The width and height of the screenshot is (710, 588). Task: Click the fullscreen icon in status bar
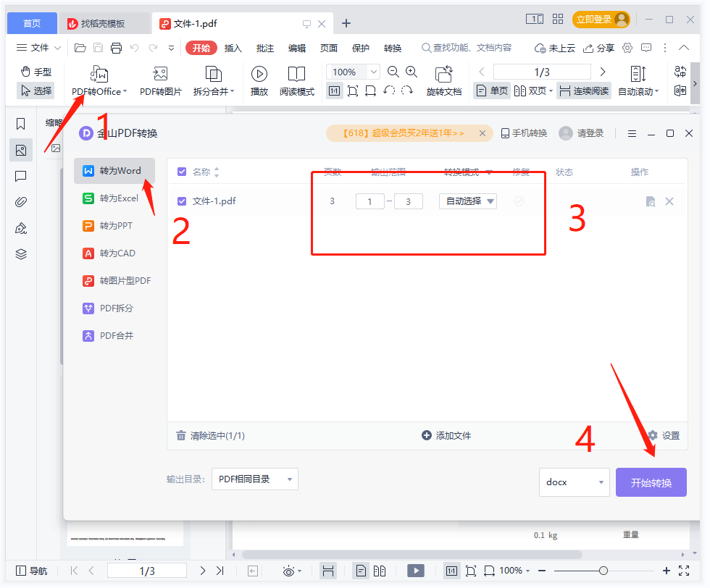point(684,571)
